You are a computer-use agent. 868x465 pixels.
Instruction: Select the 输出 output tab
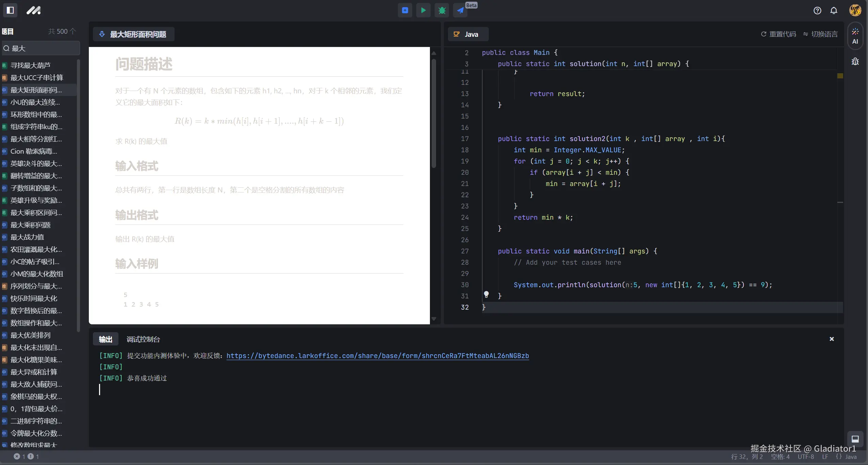point(105,339)
